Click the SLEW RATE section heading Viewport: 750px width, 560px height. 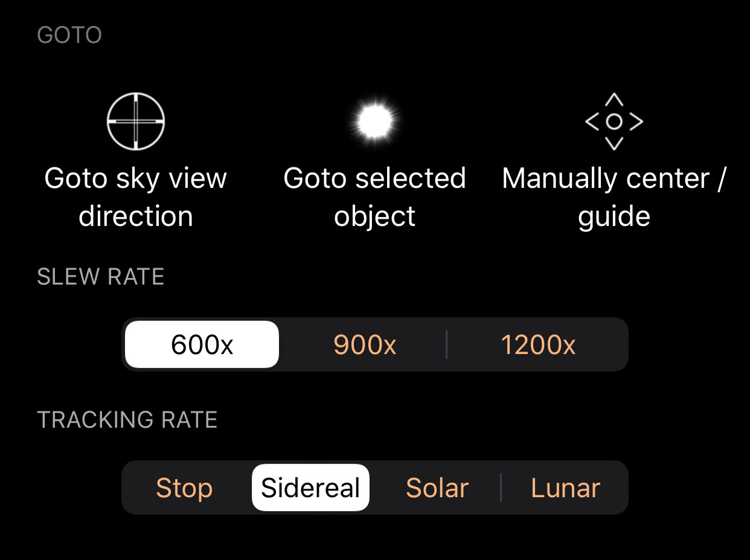(101, 277)
